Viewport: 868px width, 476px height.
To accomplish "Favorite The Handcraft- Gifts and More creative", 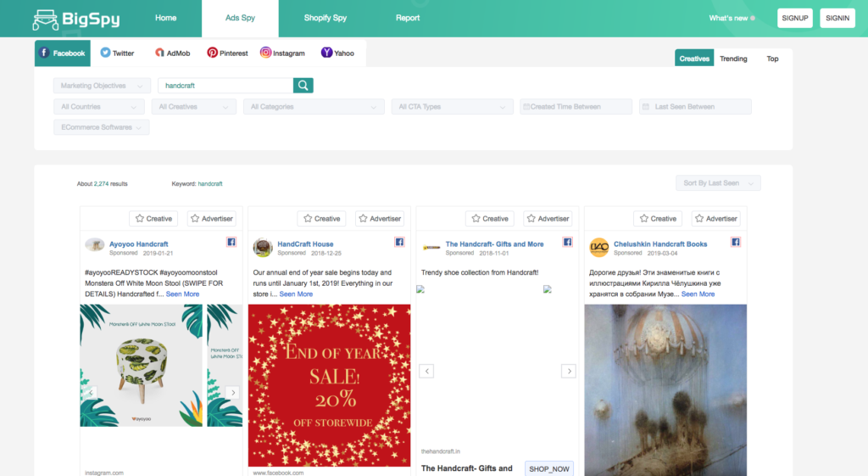I will coord(490,218).
